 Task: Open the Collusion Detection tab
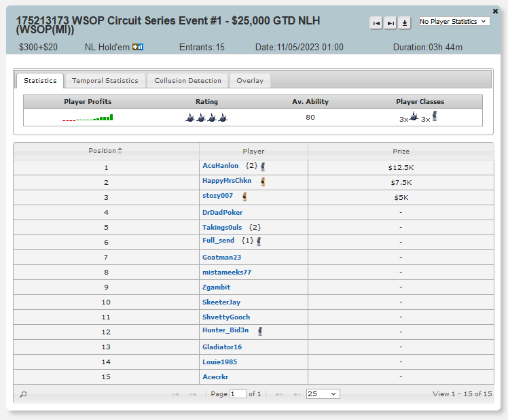(187, 80)
